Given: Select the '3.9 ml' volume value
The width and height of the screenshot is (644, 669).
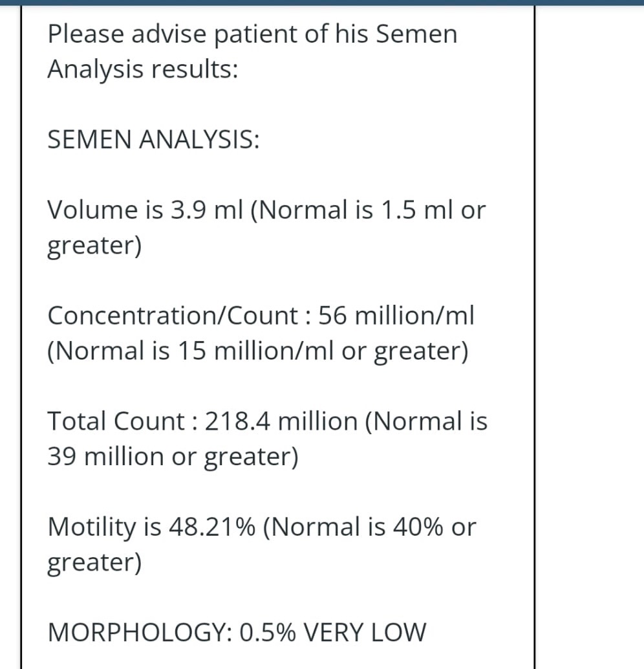Looking at the screenshot, I should pos(207,210).
